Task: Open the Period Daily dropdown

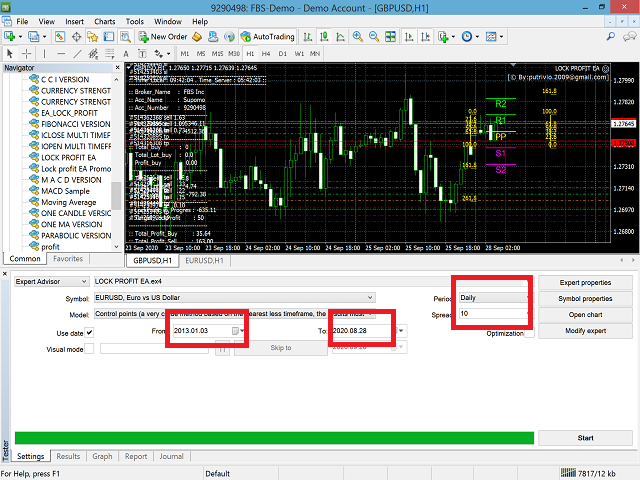Action: 495,298
